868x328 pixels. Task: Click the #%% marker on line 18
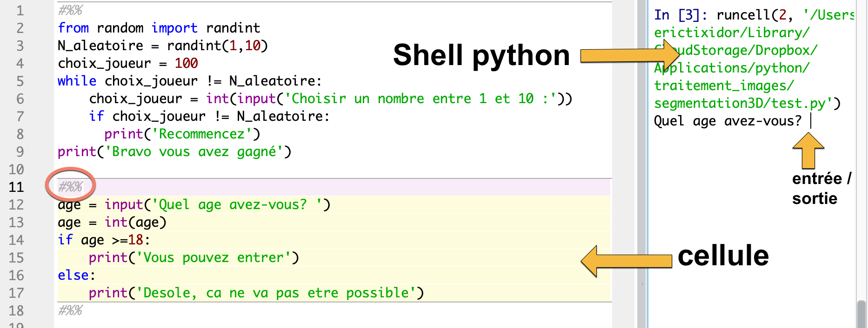pyautogui.click(x=70, y=310)
